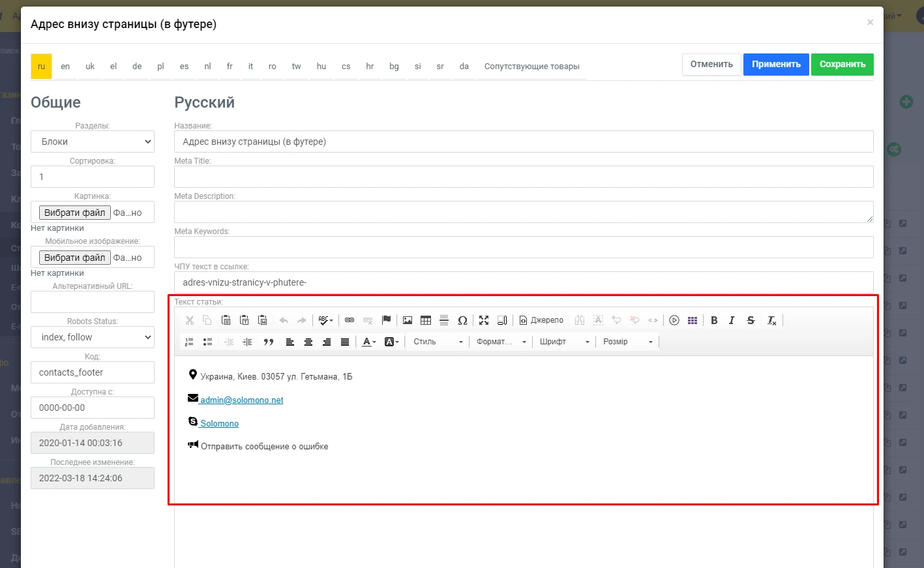Toggle italic text formatting
This screenshot has height=568, width=924.
(x=732, y=320)
